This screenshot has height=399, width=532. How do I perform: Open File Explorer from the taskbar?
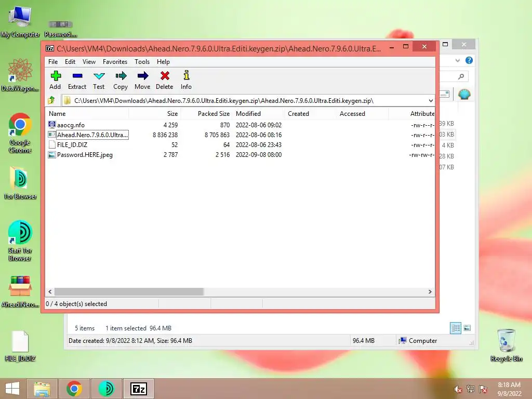tap(42, 389)
